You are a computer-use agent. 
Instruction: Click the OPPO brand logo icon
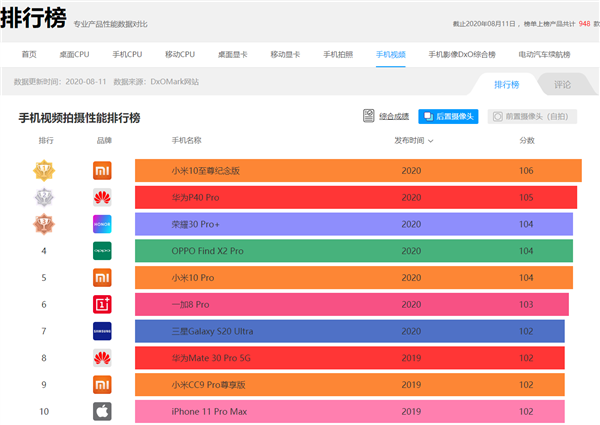(x=102, y=250)
